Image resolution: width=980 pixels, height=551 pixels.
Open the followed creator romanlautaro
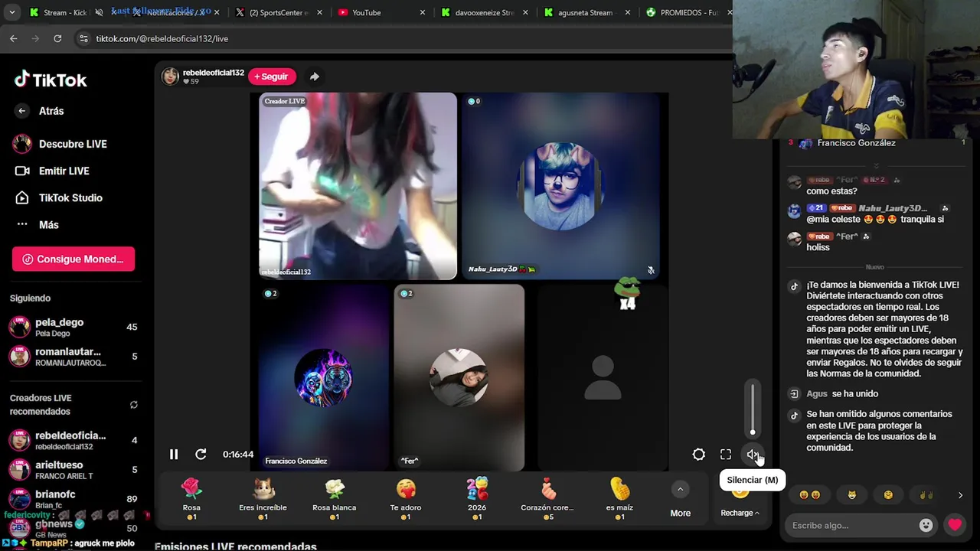pos(73,357)
